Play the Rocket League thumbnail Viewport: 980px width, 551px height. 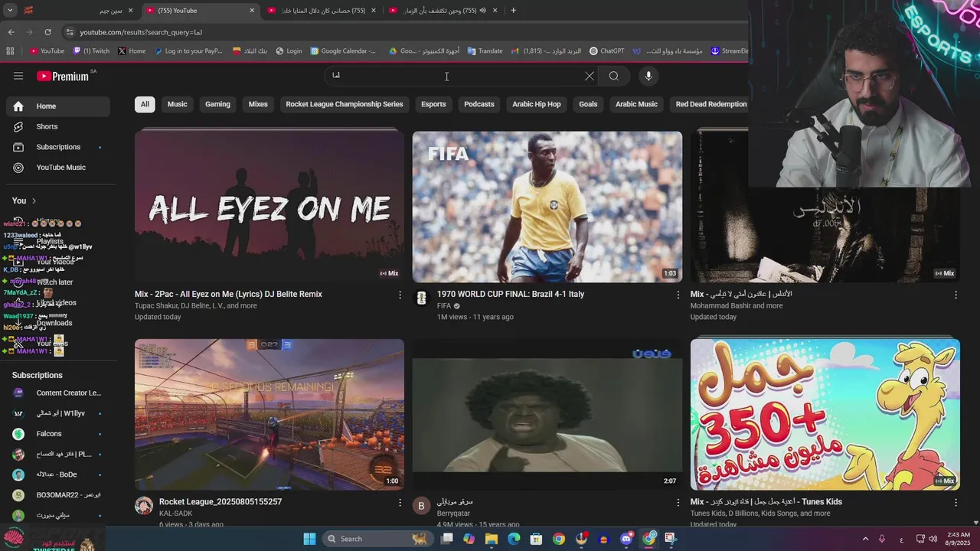click(x=269, y=414)
